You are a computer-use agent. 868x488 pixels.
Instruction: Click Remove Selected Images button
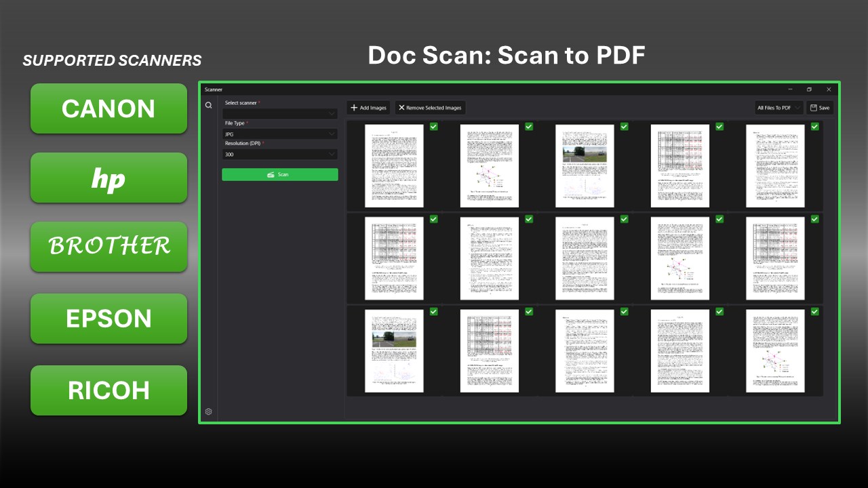tap(430, 108)
